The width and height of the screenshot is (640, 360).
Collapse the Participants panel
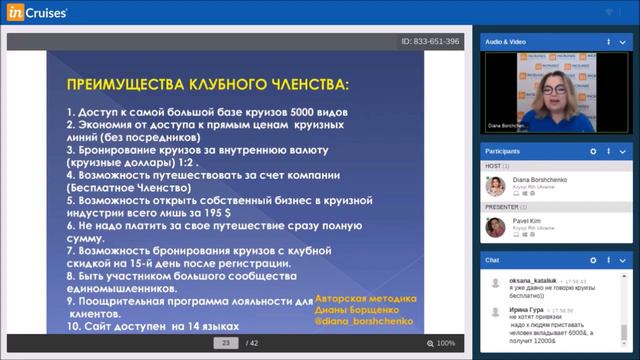622,152
